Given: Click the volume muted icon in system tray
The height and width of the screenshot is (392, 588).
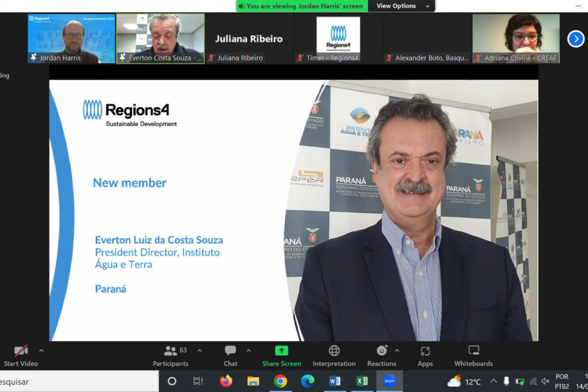Looking at the screenshot, I should click(x=545, y=381).
